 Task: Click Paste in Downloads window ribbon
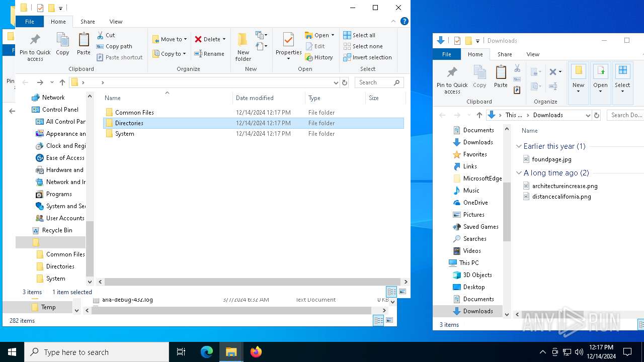[501, 76]
